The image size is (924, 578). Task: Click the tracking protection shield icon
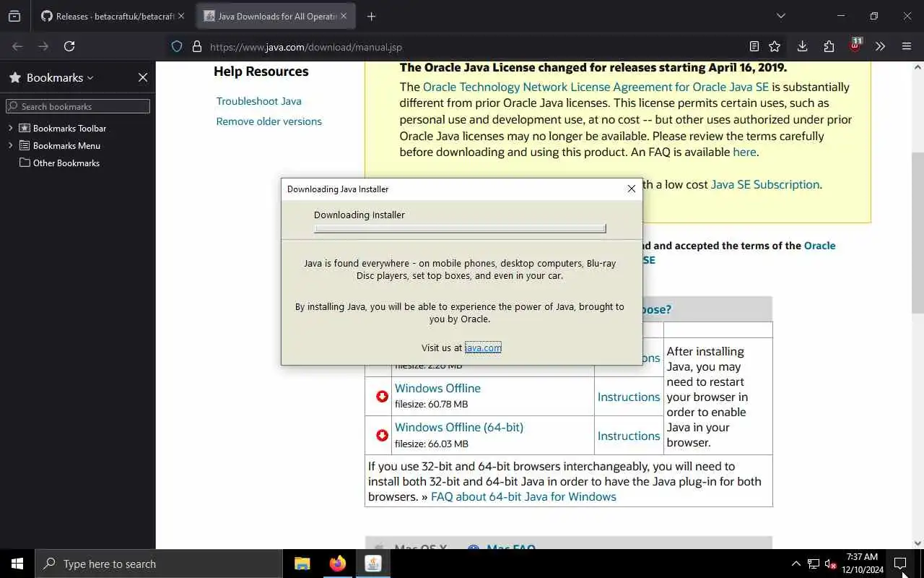click(177, 46)
